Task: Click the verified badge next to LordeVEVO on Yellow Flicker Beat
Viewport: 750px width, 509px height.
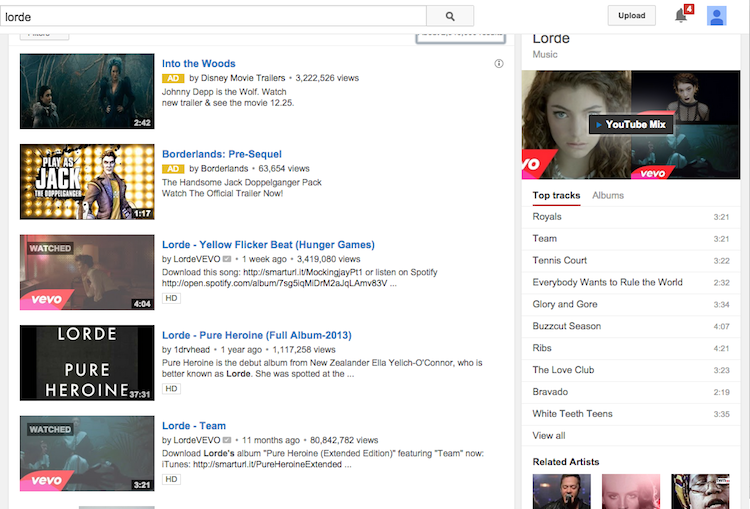Action: coord(227,259)
